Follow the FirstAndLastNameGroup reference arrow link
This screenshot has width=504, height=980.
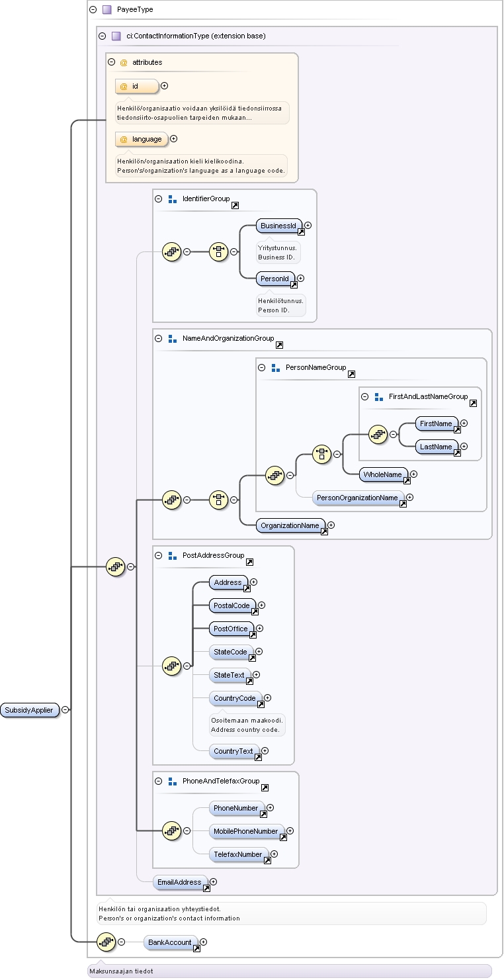click(x=473, y=404)
